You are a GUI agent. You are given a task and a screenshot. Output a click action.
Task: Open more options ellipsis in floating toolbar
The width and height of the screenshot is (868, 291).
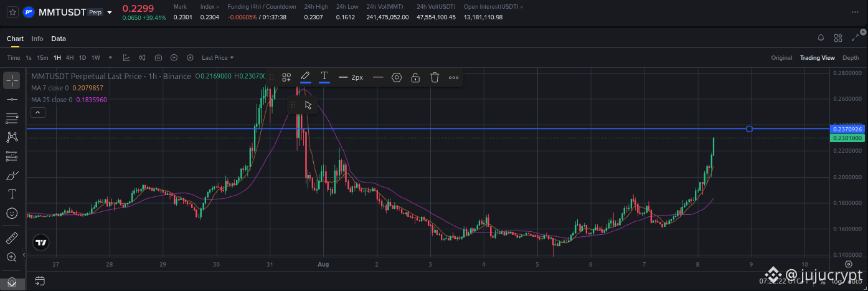pyautogui.click(x=454, y=77)
